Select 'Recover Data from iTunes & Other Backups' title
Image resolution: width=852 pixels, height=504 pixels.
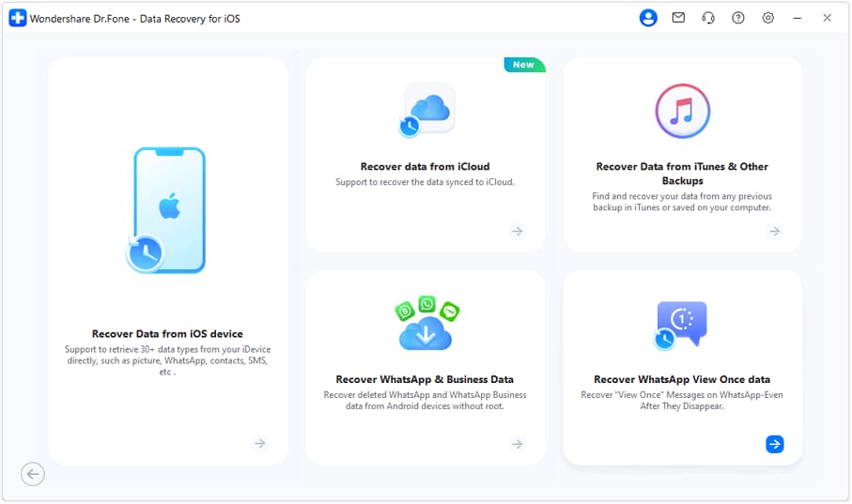point(683,174)
